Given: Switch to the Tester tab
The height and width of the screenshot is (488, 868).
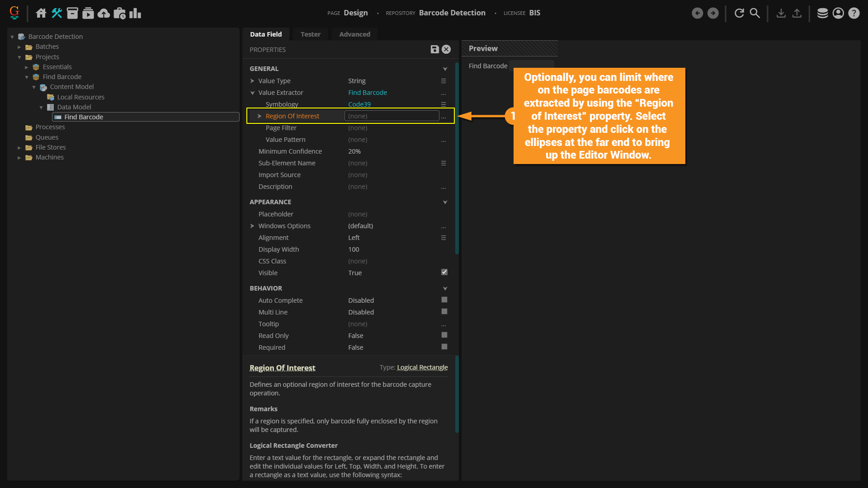Looking at the screenshot, I should tap(310, 34).
